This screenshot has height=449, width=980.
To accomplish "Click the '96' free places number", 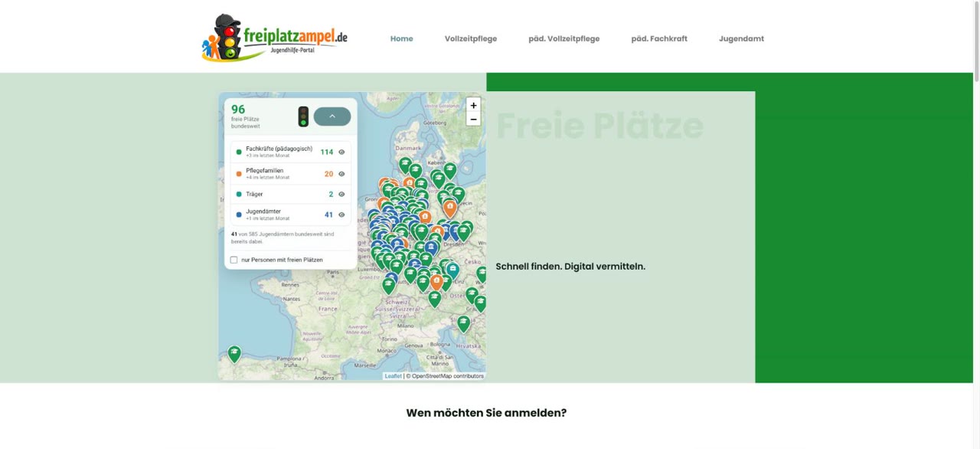I will pos(238,110).
